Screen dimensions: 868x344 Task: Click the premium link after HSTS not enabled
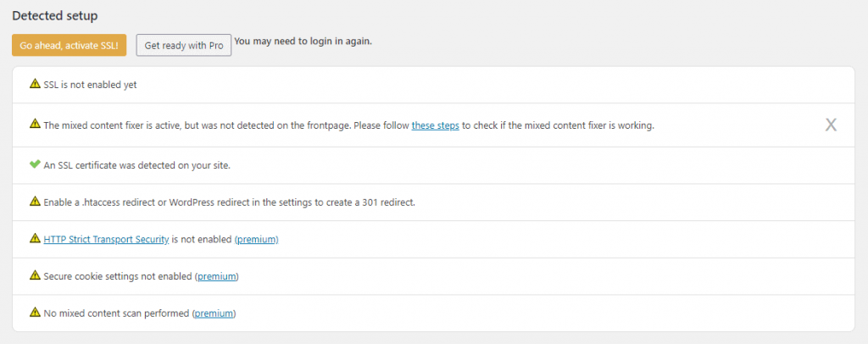257,239
